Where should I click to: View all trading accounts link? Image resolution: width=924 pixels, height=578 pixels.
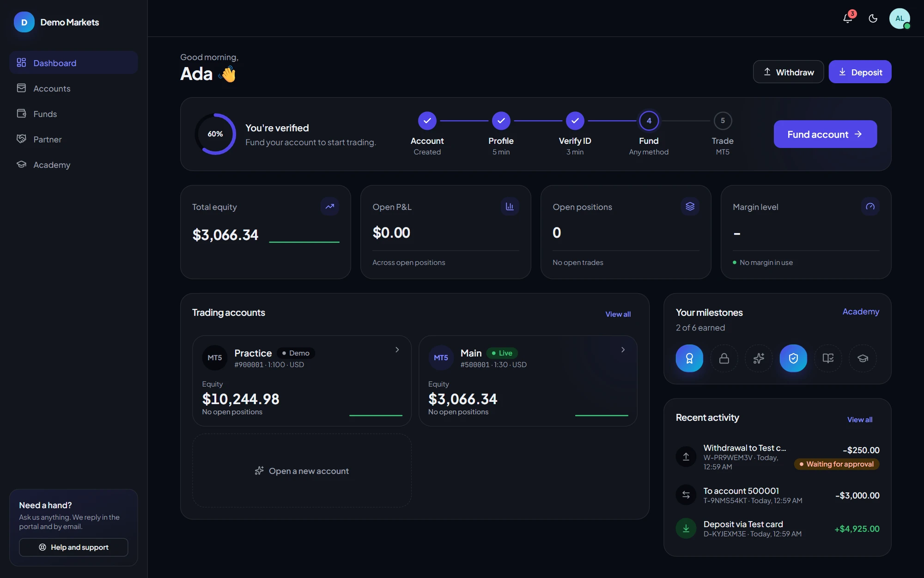618,314
